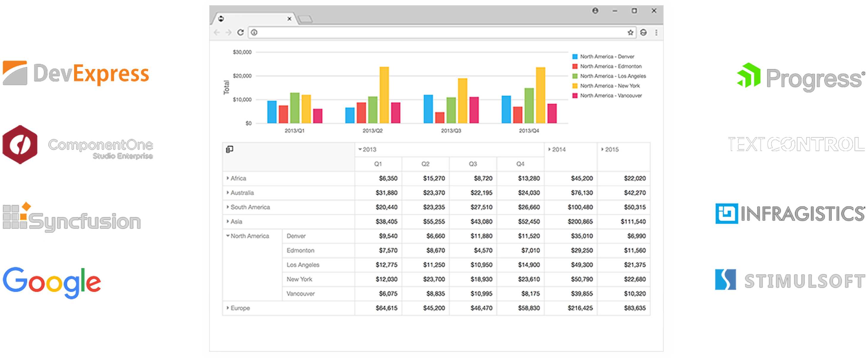The height and width of the screenshot is (358, 868).
Task: Select the Europe 2014 cell $216,425
Action: click(571, 308)
